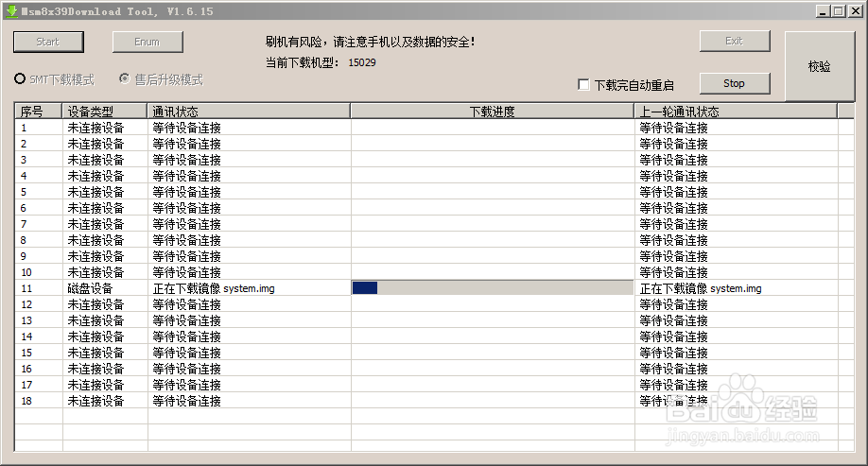Click the 下载进度 column header
The image size is (868, 466).
click(492, 112)
